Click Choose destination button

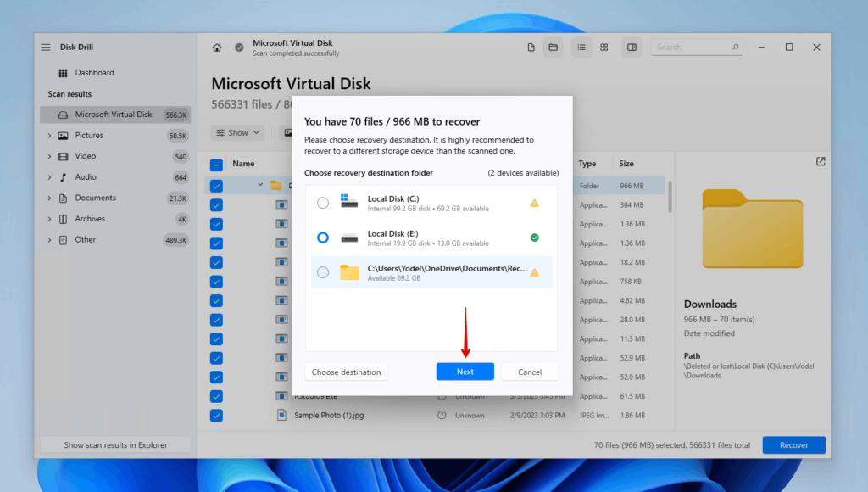point(346,372)
